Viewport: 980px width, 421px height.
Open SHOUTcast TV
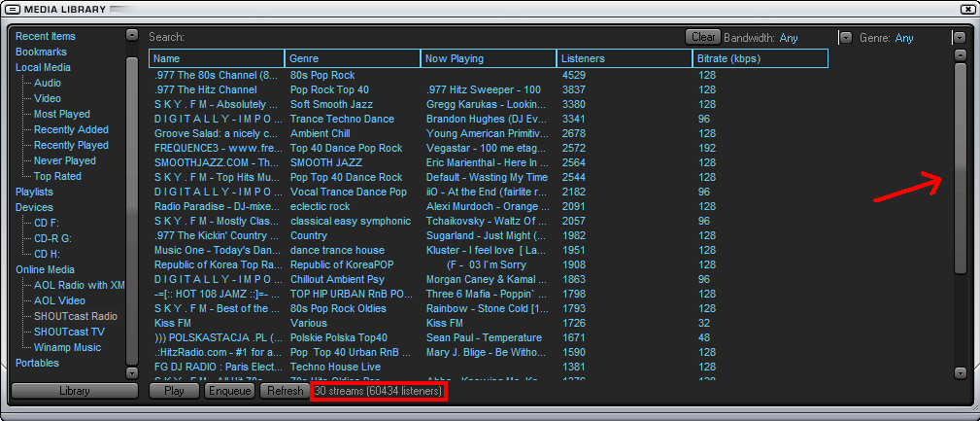coord(69,332)
